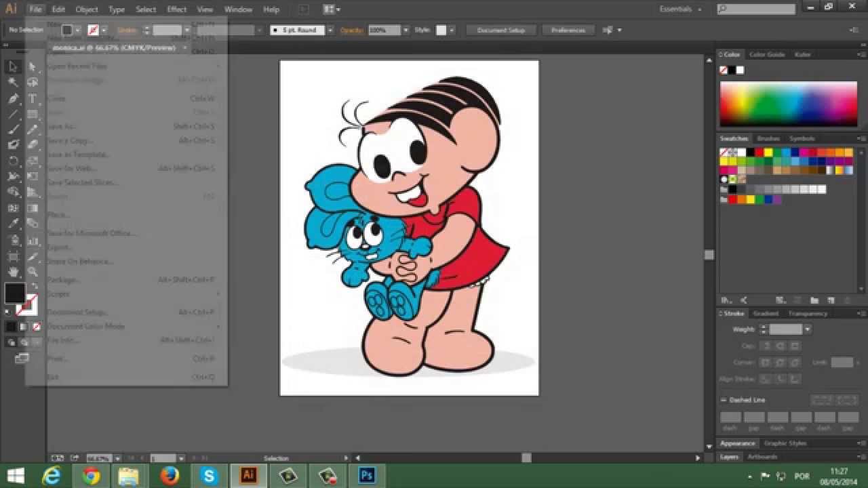Toggle Draw Normal mode
The image size is (868, 488).
pos(12,342)
